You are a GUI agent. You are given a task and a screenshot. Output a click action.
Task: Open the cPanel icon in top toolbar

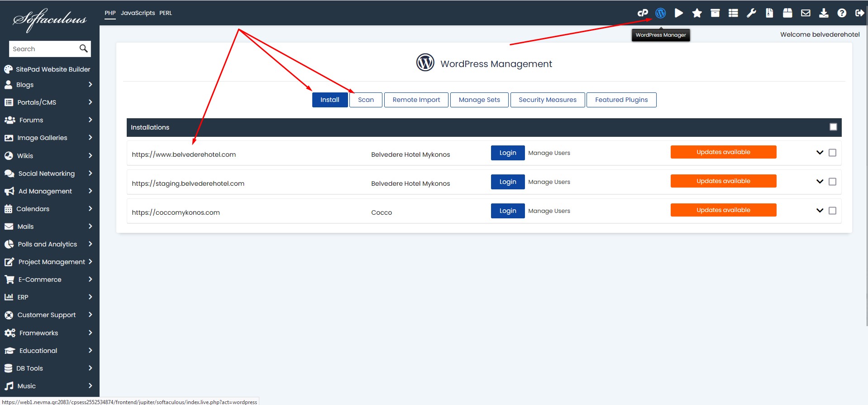642,13
